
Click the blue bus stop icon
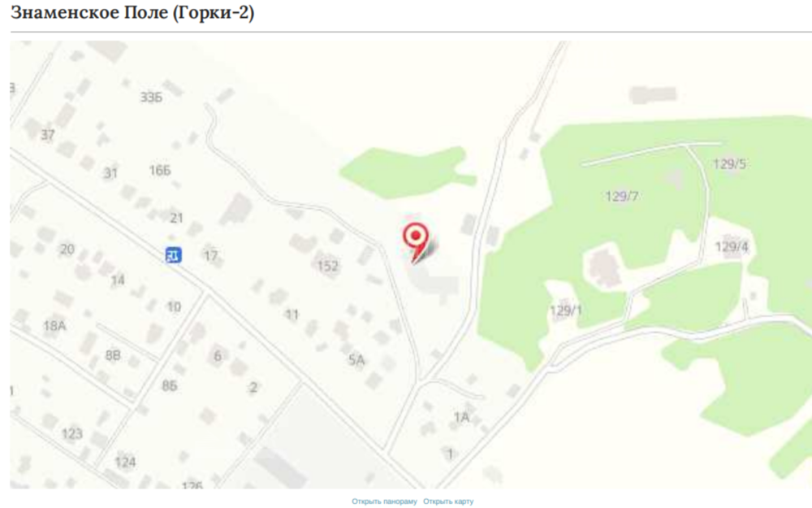pos(174,255)
